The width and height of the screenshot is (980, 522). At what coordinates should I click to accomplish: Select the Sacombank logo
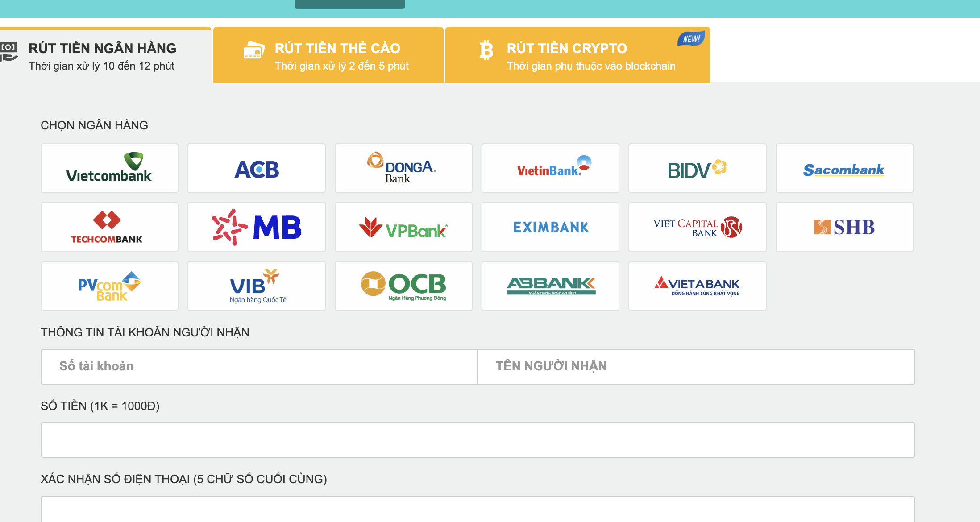click(844, 168)
